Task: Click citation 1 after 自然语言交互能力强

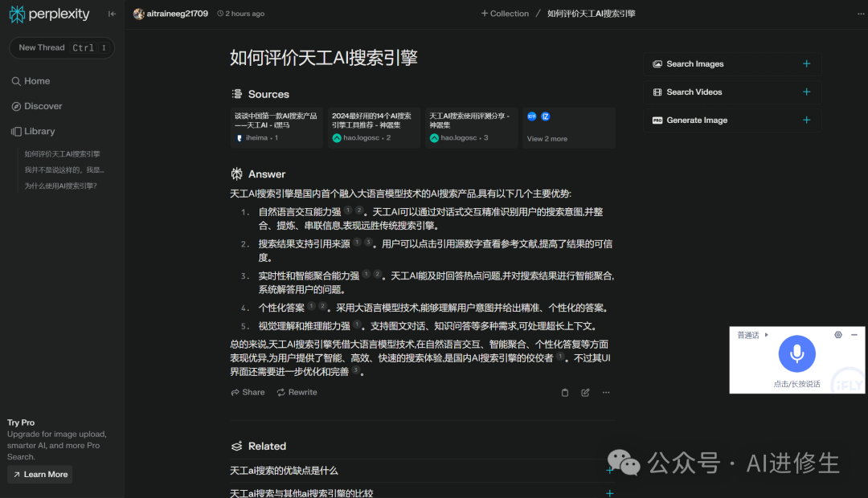Action: (348, 210)
